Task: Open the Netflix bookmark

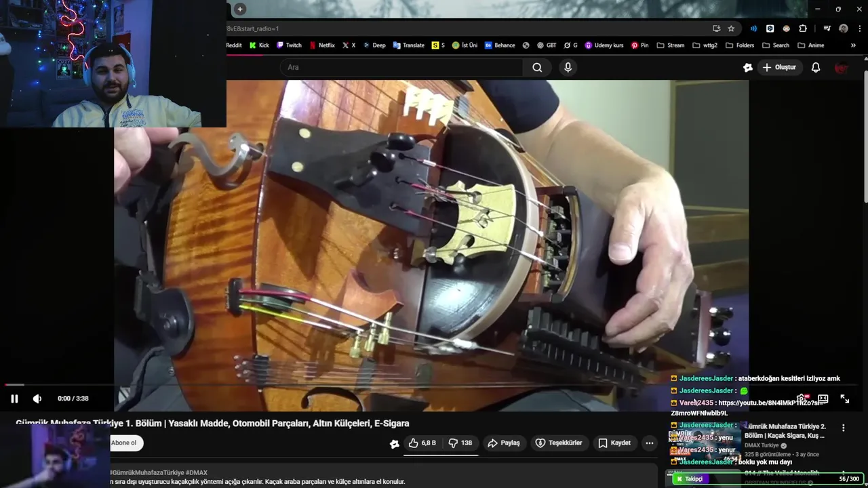Action: pos(322,45)
